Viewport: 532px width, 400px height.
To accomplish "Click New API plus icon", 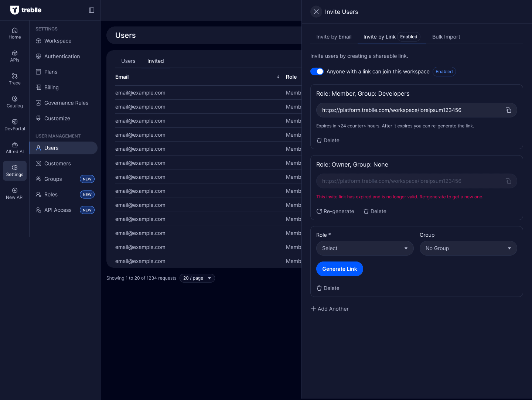I will pyautogui.click(x=15, y=191).
